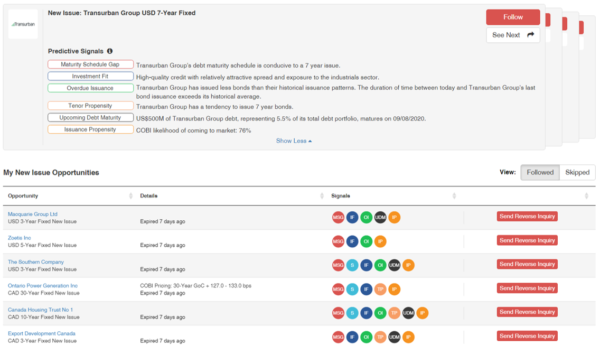Click 'CAD 30-Year Fixed New Issue' text
The width and height of the screenshot is (600, 364).
[x=44, y=293]
